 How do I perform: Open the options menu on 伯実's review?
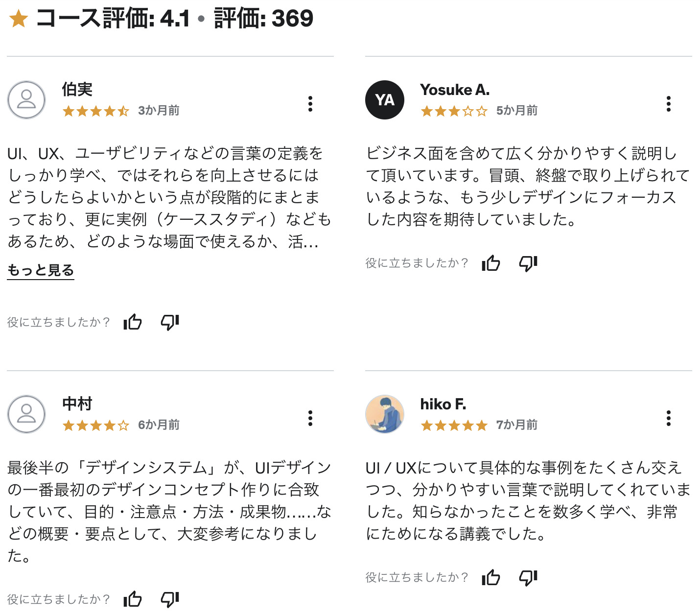310,104
